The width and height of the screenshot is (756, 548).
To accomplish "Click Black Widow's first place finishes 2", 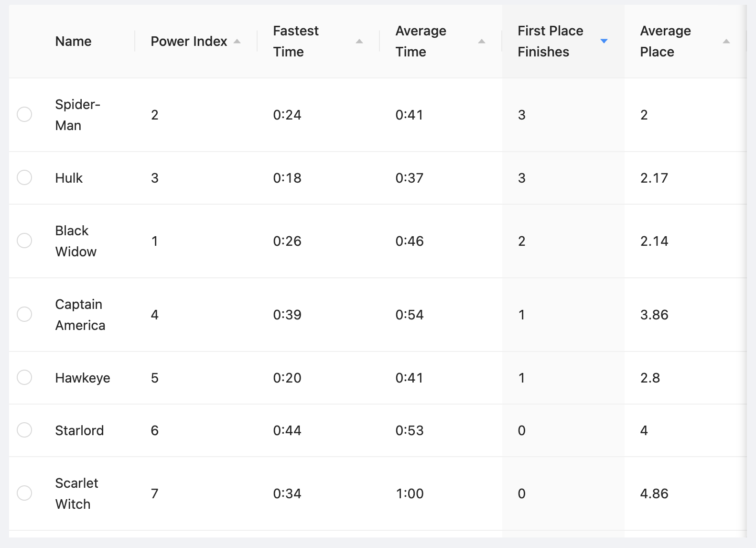I will (x=522, y=241).
